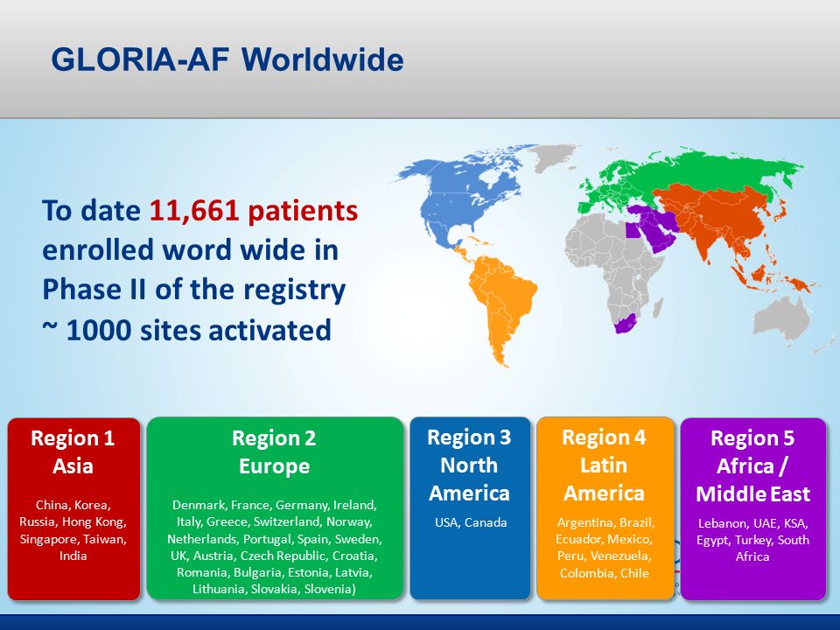Click the country list starting 'Argentina, Brazil'

coord(605,548)
